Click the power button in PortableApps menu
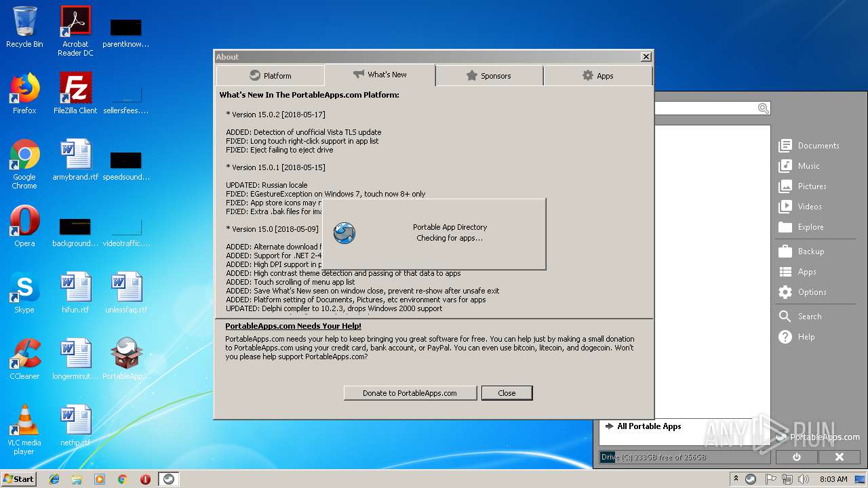The height and width of the screenshot is (488, 868). tap(797, 457)
